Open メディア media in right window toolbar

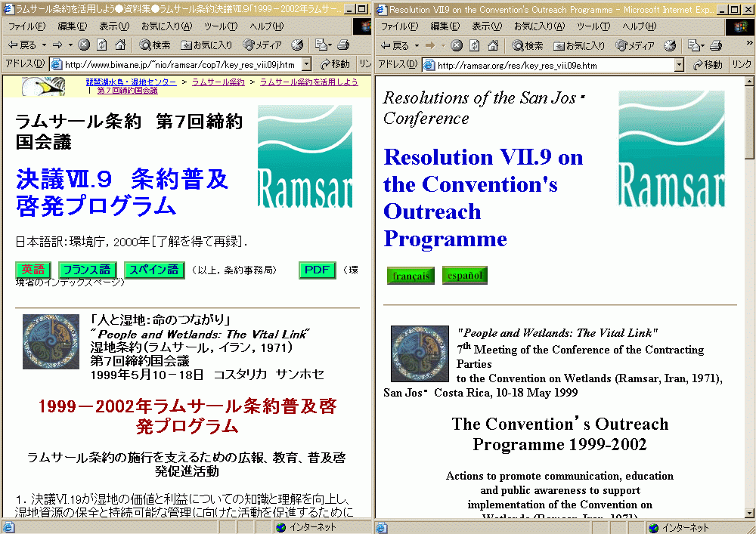[x=635, y=46]
